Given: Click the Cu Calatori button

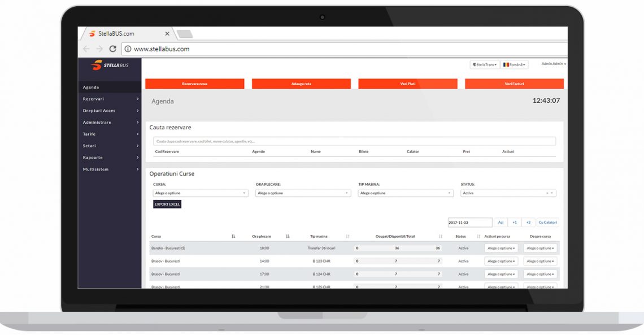Looking at the screenshot, I should tap(547, 223).
